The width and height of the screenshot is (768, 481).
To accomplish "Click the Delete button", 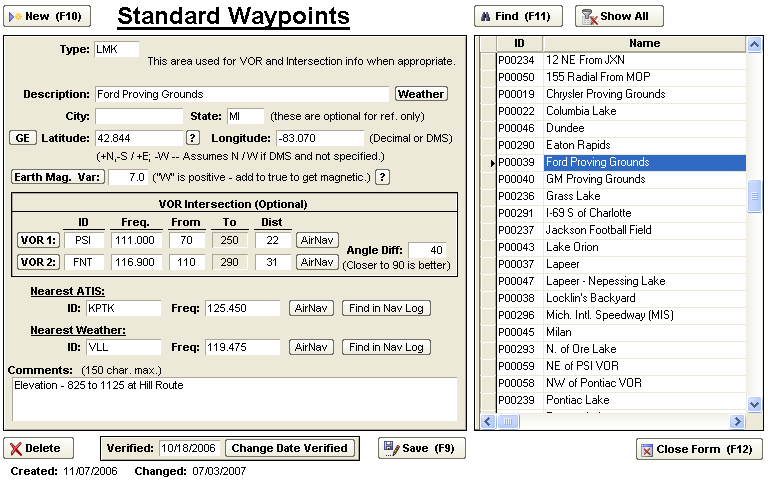I will point(38,448).
